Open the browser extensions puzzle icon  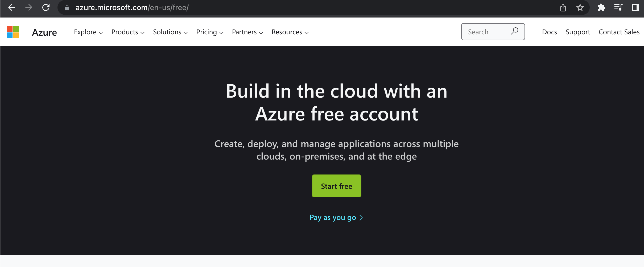[601, 7]
